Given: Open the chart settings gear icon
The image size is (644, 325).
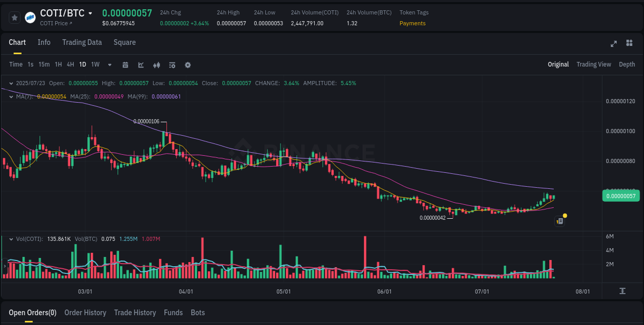Looking at the screenshot, I should pos(188,65).
